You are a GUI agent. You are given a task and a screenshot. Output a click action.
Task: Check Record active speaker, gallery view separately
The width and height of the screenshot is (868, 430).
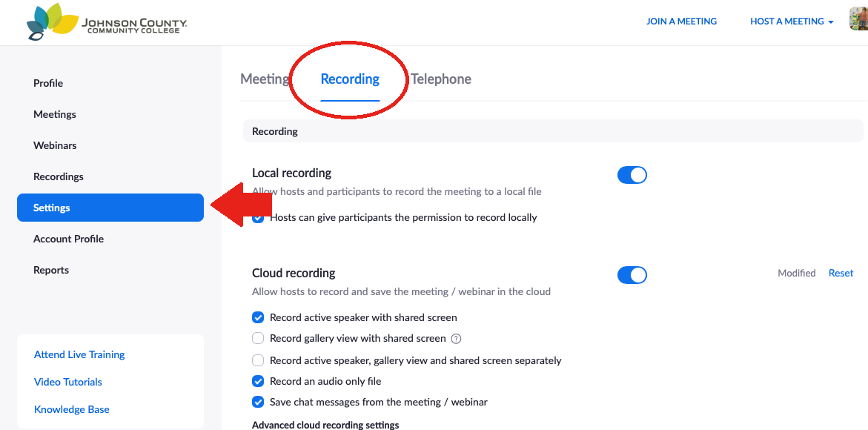pos(258,361)
